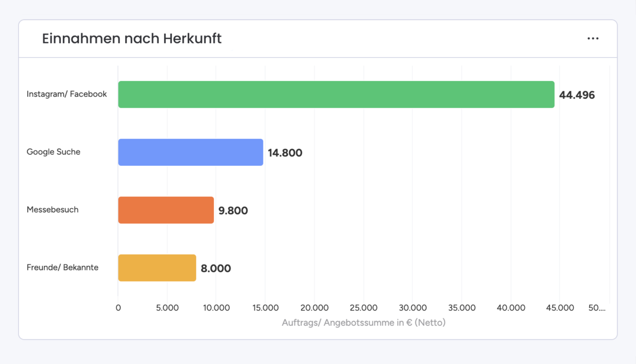Screen dimensions: 636x364
Task: Open the chart options ellipsis menu
Action: [x=593, y=38]
